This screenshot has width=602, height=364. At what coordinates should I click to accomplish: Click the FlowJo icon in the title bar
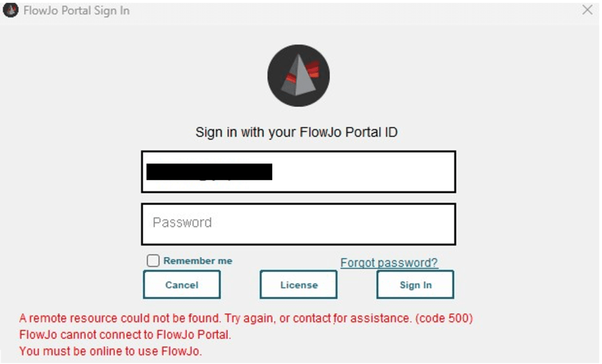[x=11, y=11]
